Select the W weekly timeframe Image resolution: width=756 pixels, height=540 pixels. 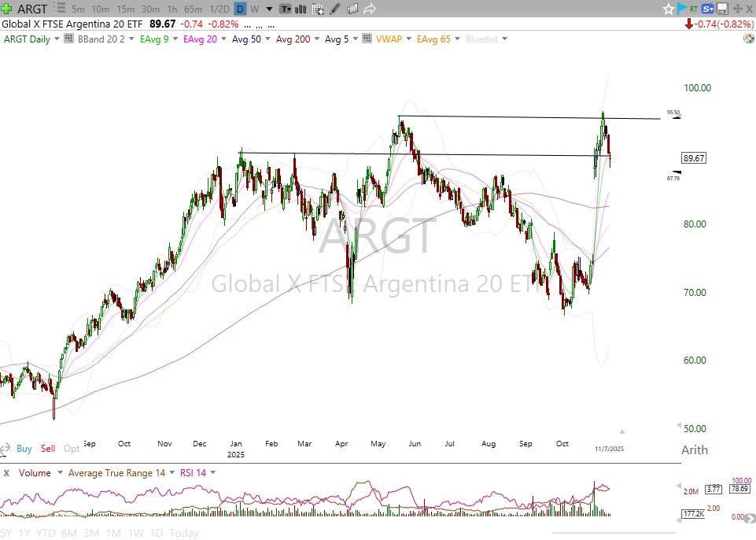coord(255,9)
